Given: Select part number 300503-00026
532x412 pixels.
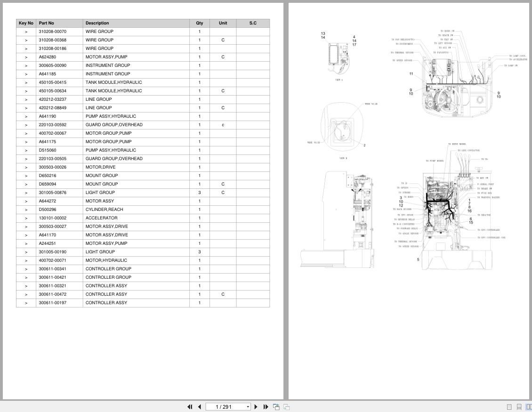Looking at the screenshot, I should (x=53, y=167).
